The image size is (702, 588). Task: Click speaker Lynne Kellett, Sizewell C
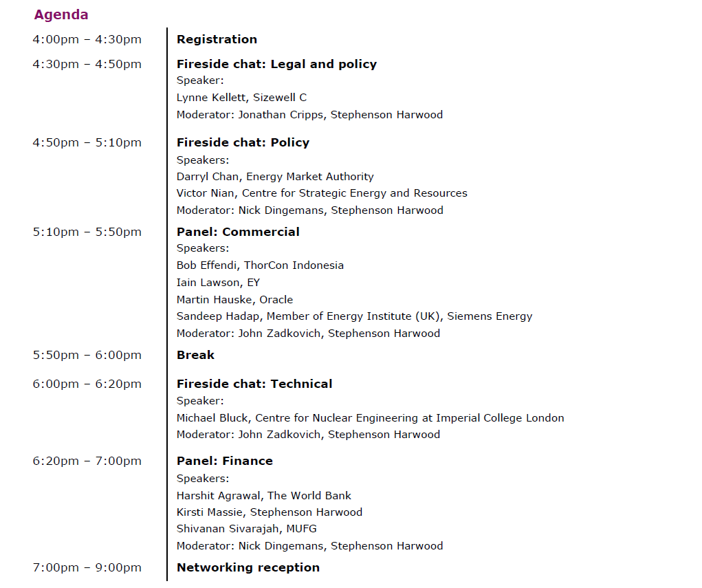point(241,98)
